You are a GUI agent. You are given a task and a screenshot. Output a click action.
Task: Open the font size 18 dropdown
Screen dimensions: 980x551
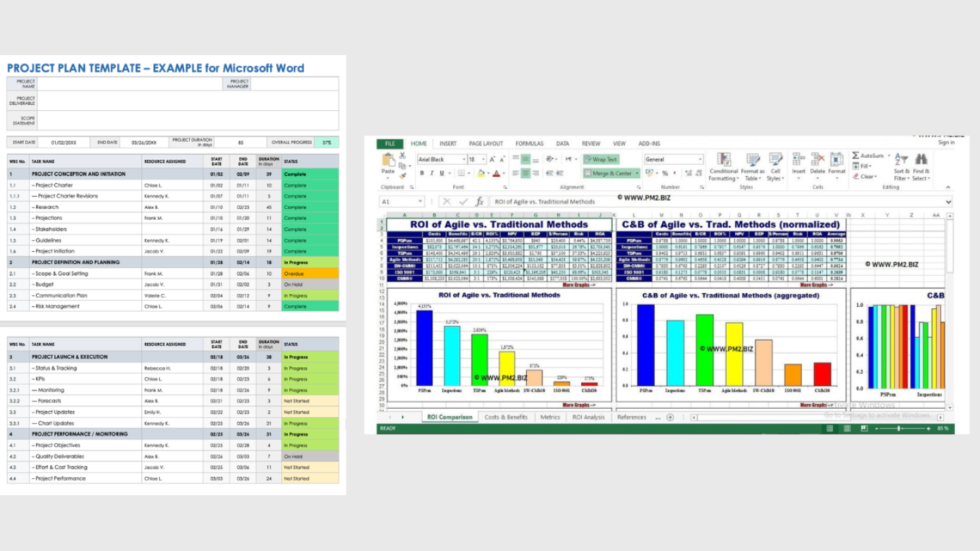483,159
